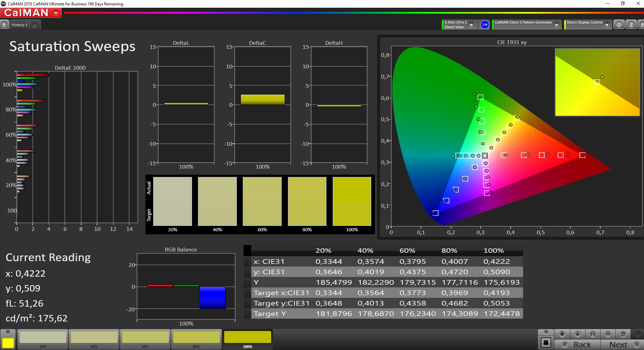Open settings with the gear icon
The image size is (644, 350).
[x=619, y=25]
